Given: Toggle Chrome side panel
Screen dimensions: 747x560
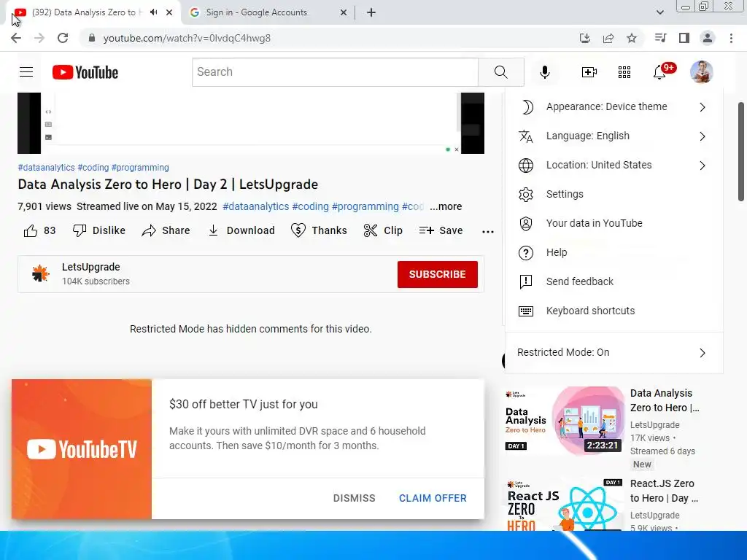Looking at the screenshot, I should (684, 38).
